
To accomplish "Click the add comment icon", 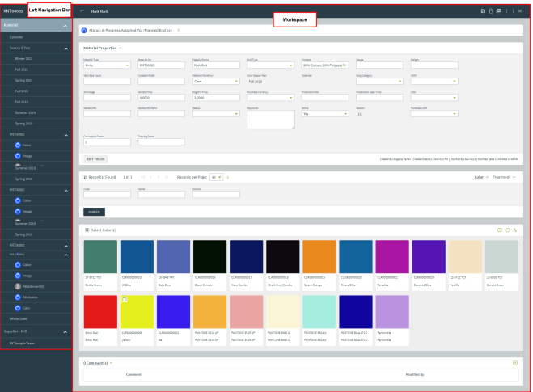I will (x=515, y=363).
